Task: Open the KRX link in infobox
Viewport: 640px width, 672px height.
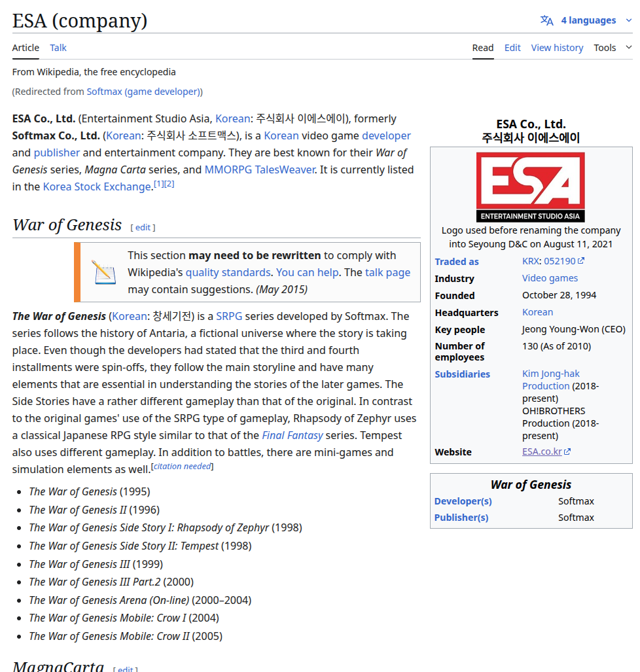Action: (x=530, y=262)
